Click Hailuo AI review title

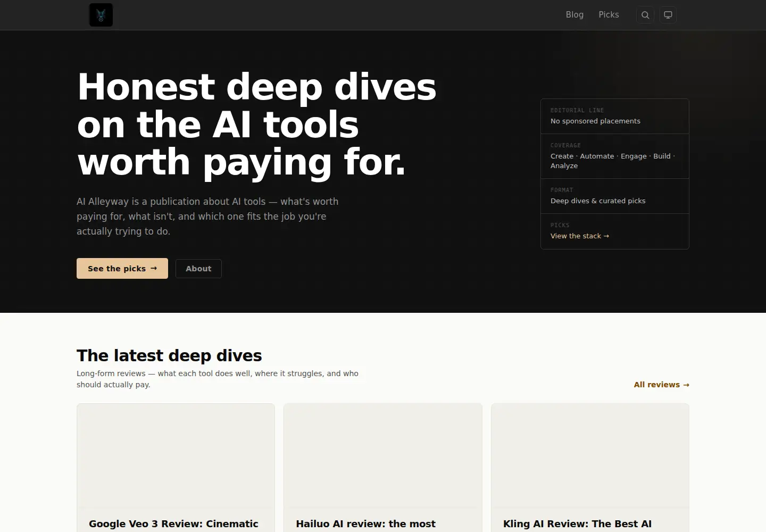pyautogui.click(x=366, y=524)
